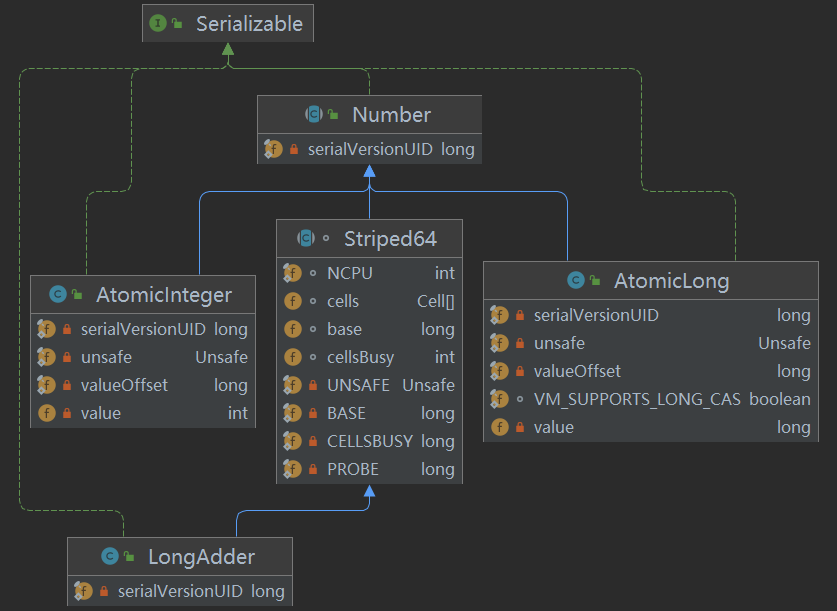Image resolution: width=837 pixels, height=611 pixels.
Task: Click the field icon beside NCPU in Striped64
Action: [291, 272]
